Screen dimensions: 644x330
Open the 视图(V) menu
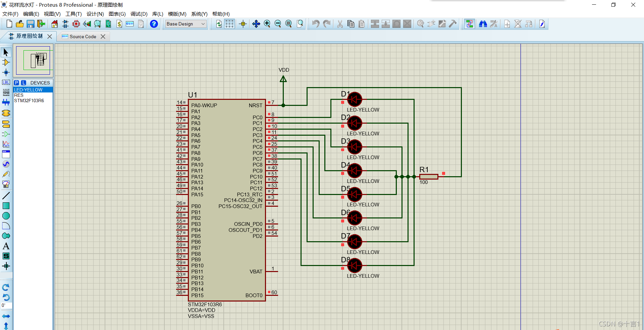pyautogui.click(x=52, y=14)
